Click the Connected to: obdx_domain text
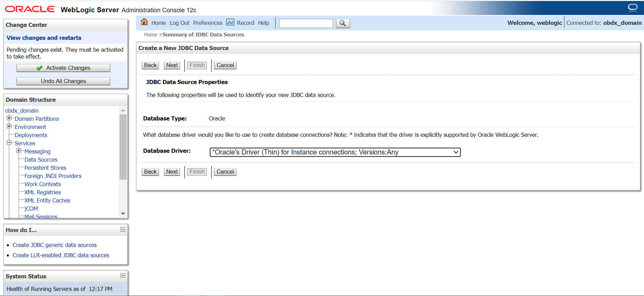 coord(604,23)
